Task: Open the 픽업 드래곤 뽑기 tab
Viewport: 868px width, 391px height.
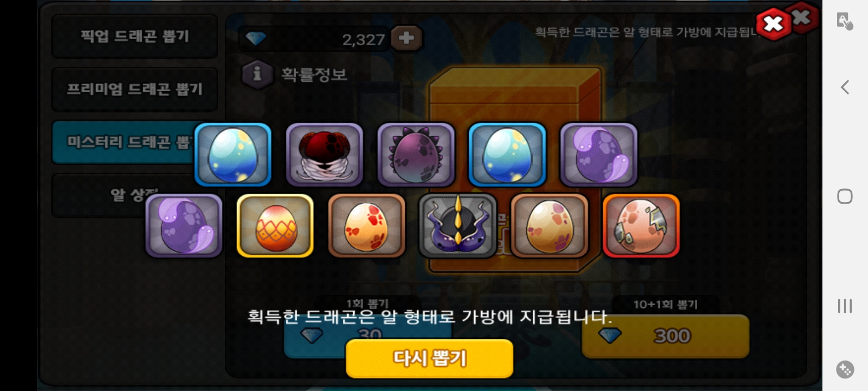Action: coord(135,36)
